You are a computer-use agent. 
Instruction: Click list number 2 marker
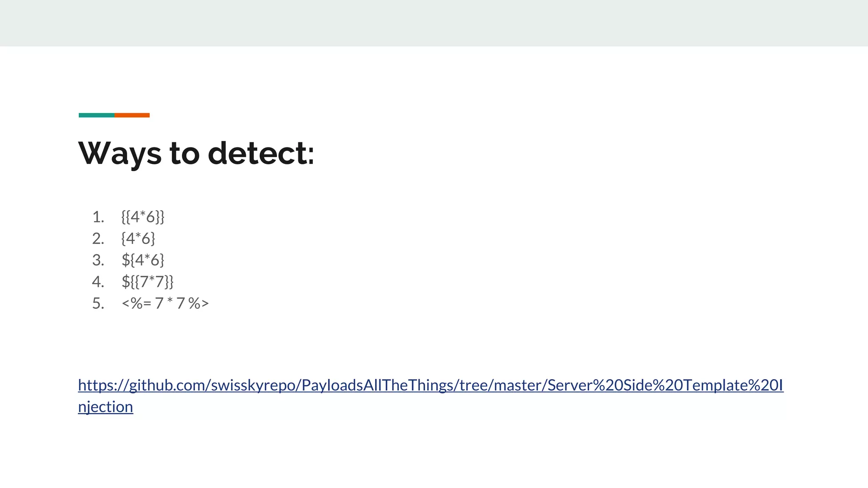point(98,238)
